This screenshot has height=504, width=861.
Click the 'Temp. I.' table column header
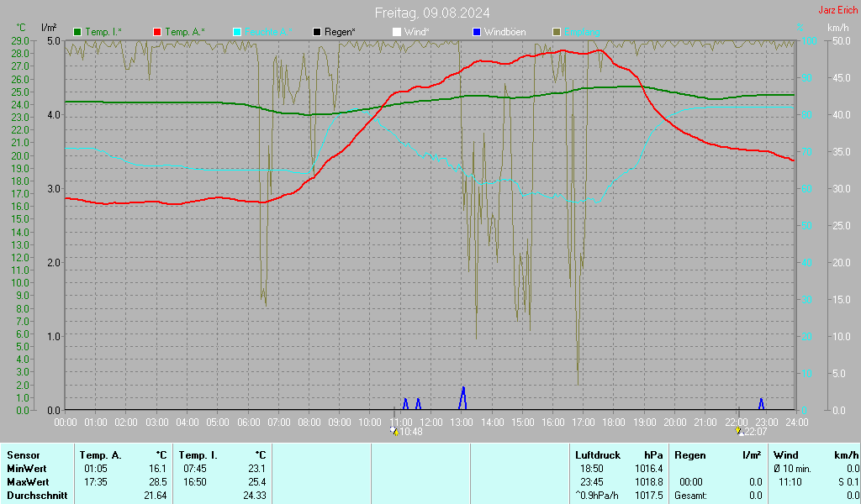tap(198, 455)
